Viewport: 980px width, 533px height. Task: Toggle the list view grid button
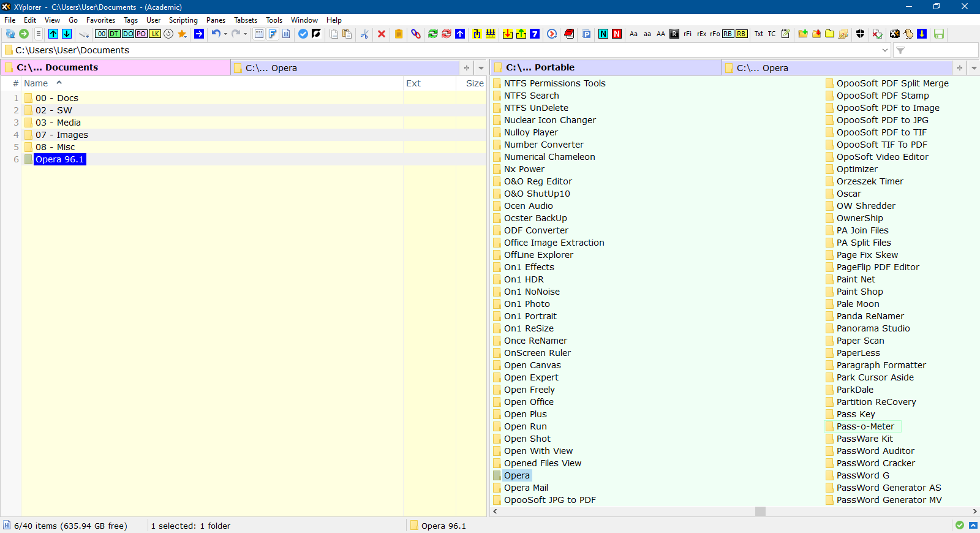coord(259,34)
